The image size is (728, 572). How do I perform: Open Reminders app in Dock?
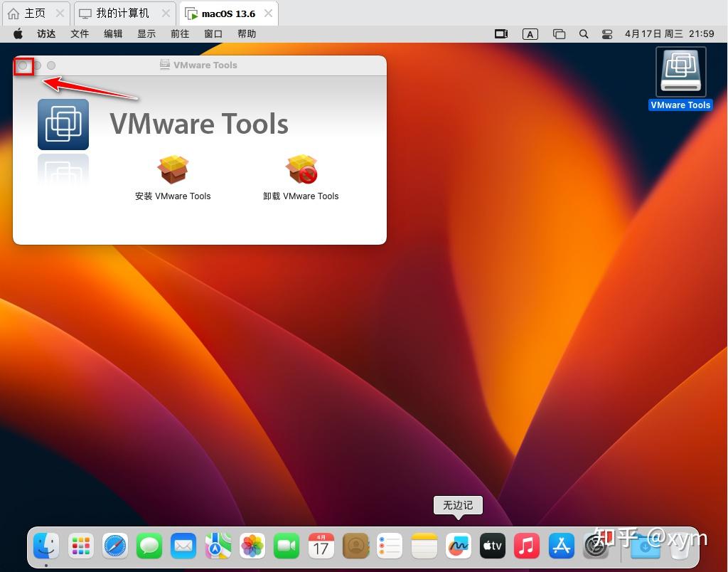pos(390,546)
